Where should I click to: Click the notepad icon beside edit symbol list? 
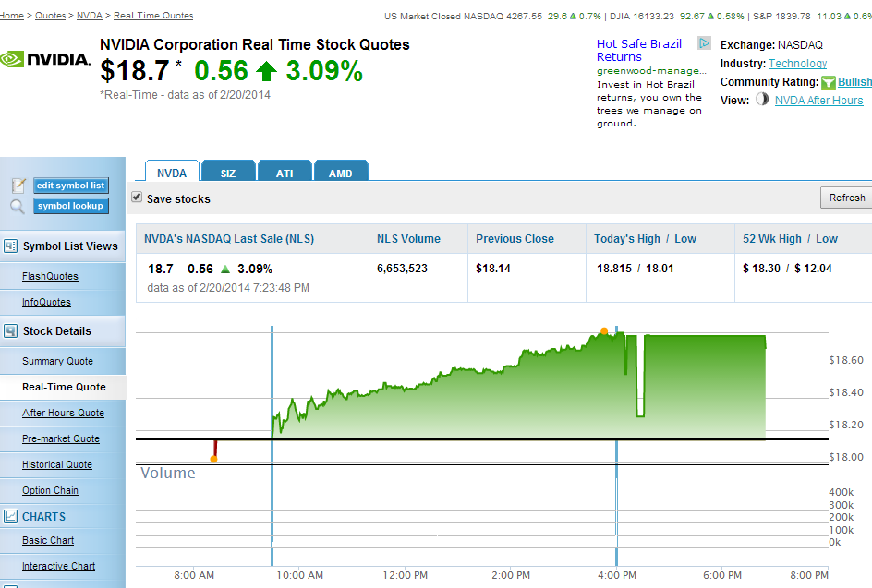click(18, 186)
